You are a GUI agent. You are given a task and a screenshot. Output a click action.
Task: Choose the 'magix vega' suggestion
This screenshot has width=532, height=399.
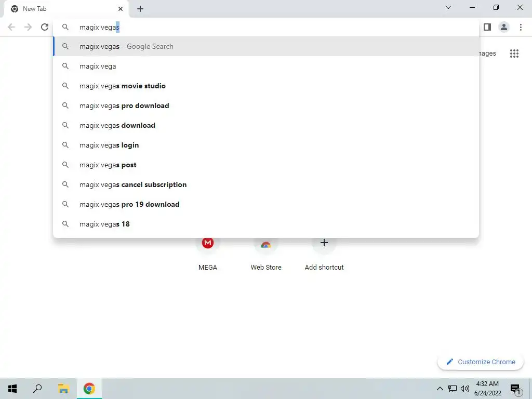(x=266, y=66)
